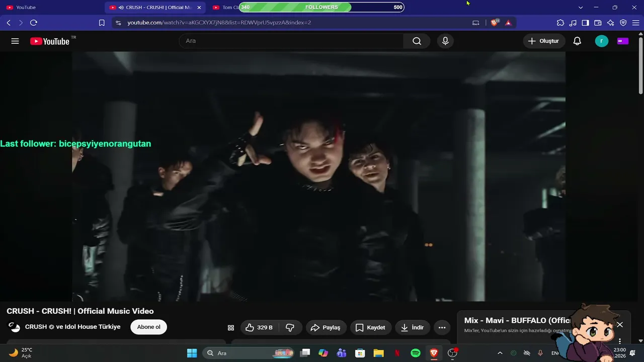Image resolution: width=644 pixels, height=362 pixels.
Task: Share the video via Paylaş
Action: (x=326, y=327)
